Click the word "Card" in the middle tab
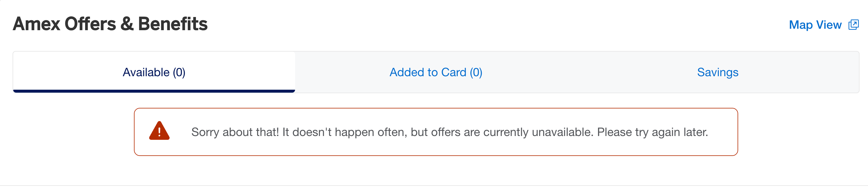The width and height of the screenshot is (868, 187). 454,72
